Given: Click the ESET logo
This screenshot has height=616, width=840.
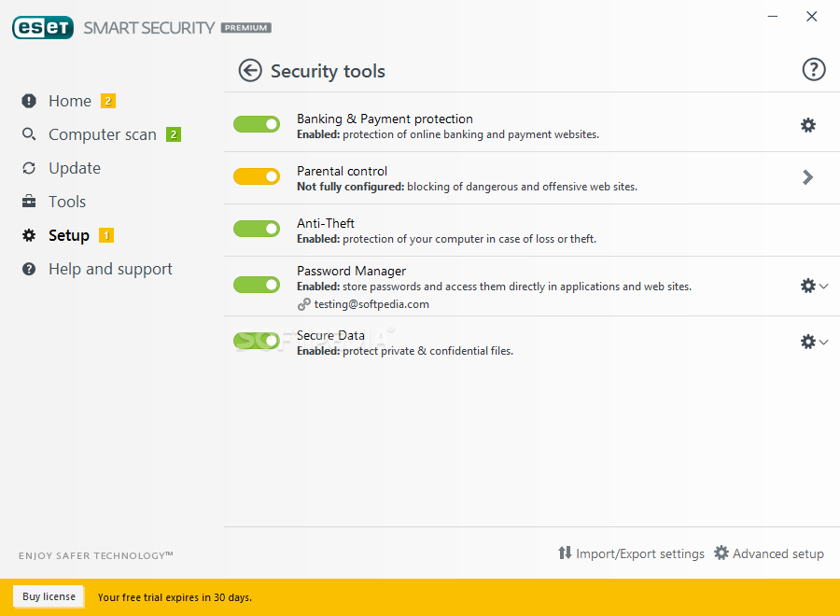Looking at the screenshot, I should pyautogui.click(x=43, y=28).
